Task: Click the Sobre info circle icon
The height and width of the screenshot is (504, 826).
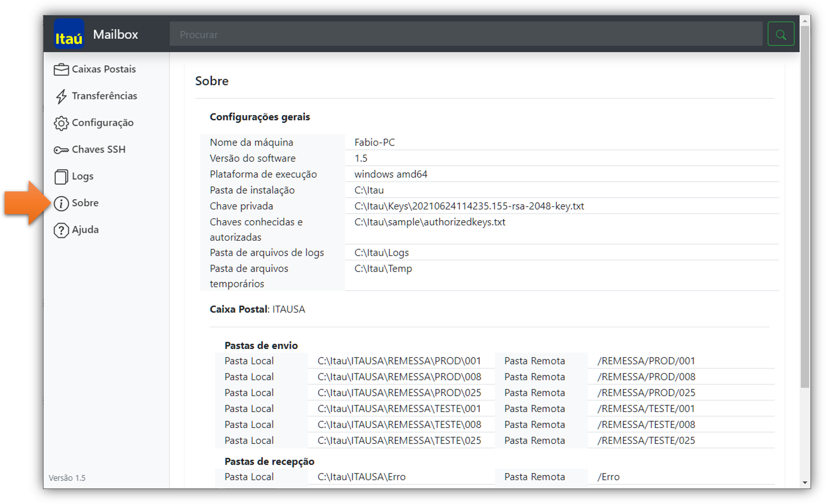Action: point(61,203)
